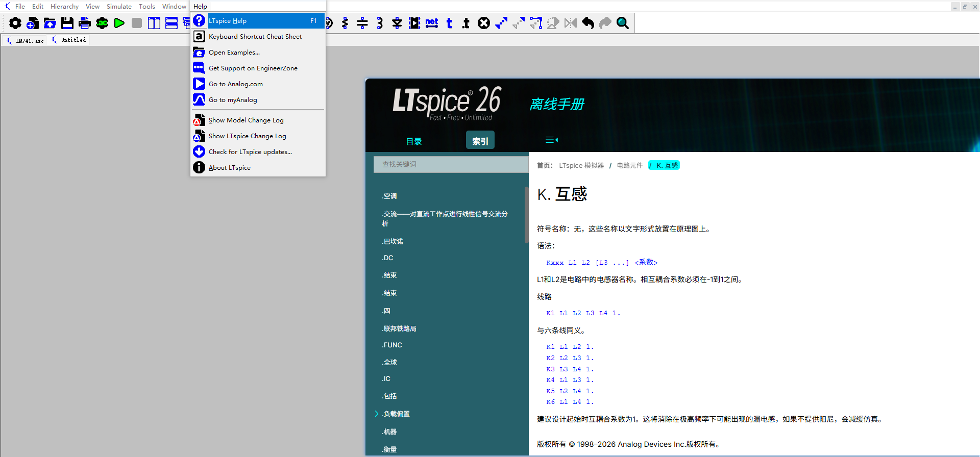Expand the .负载偏置 index entry
The image size is (980, 457).
pos(377,414)
